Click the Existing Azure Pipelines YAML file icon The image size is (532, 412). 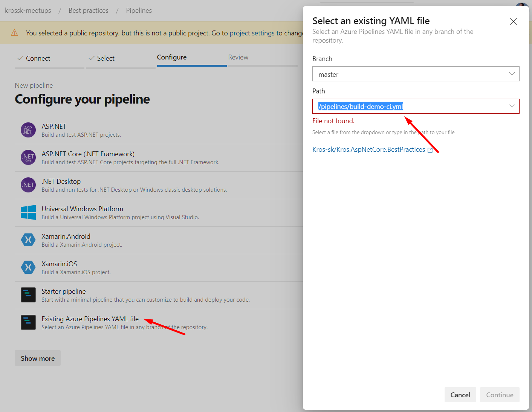28,322
